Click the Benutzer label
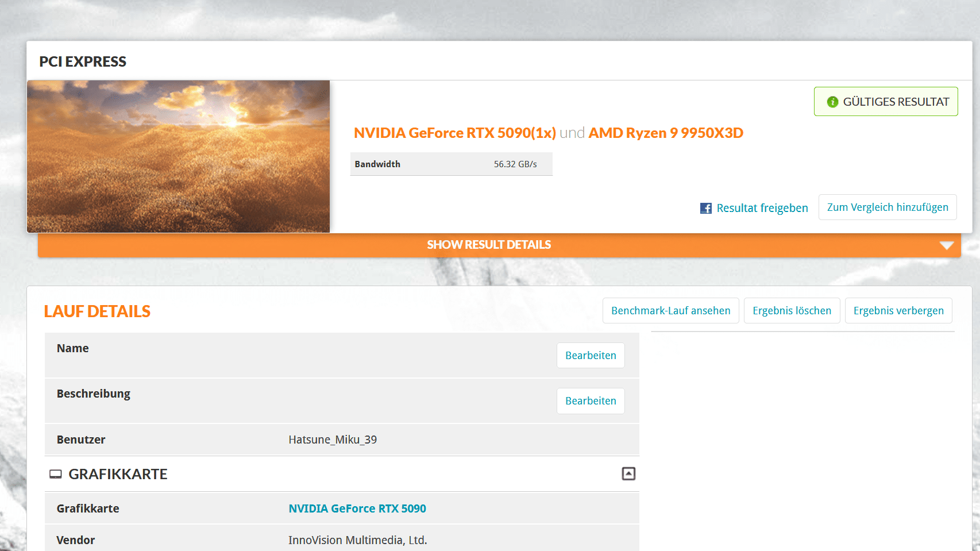This screenshot has height=551, width=980. [x=81, y=440]
